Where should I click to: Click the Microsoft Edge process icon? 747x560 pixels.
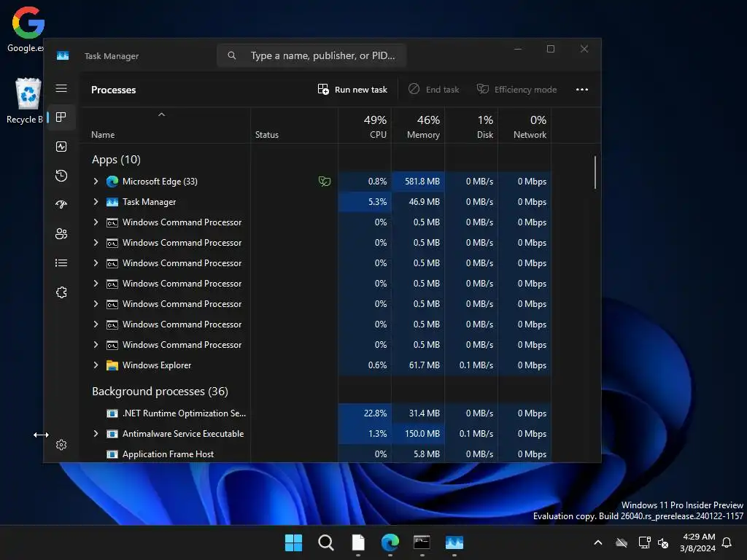click(112, 182)
